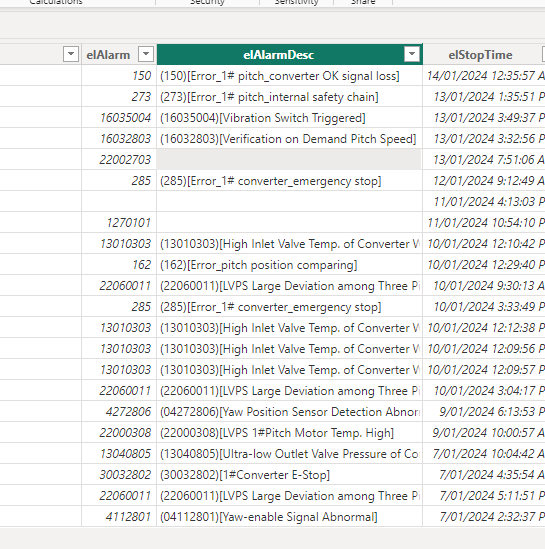
Task: Select description pitch_converter OK signal loss
Action: tap(289, 76)
